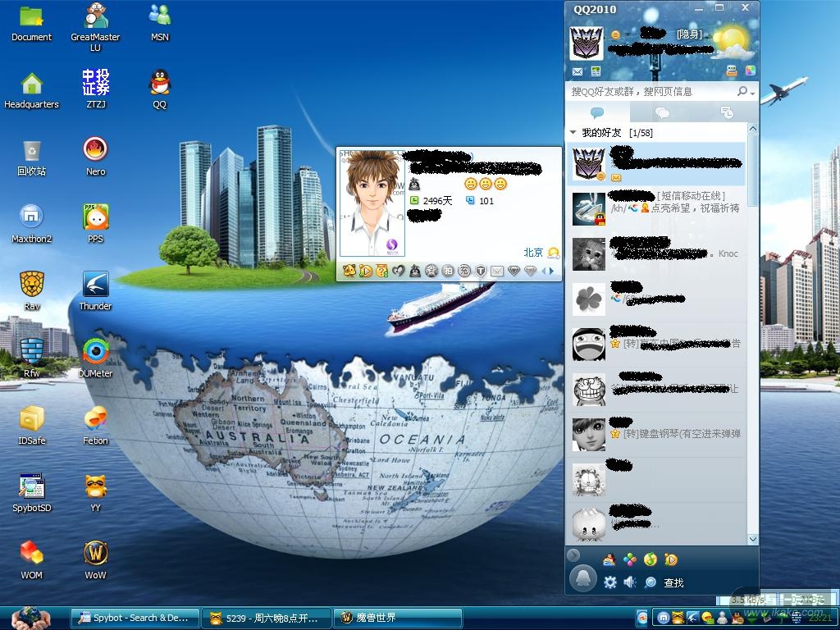The height and width of the screenshot is (630, 840).
Task: Click the question mark icon in profile card
Action: [381, 271]
